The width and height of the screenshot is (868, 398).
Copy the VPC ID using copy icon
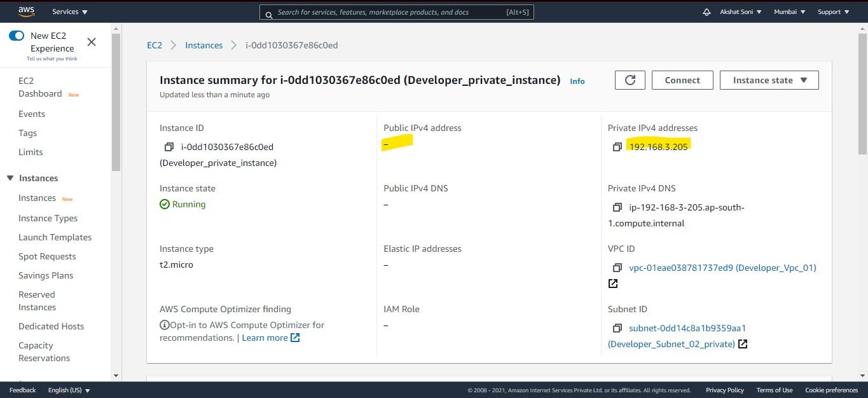[617, 268]
